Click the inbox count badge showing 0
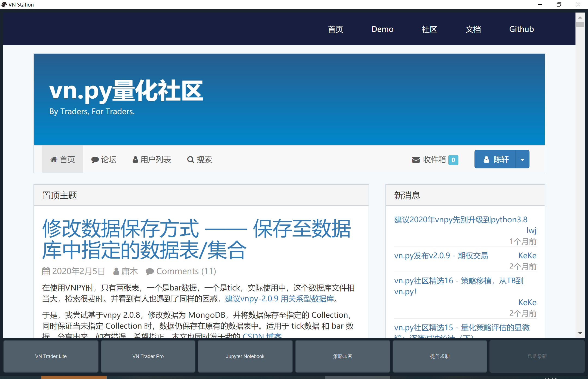 click(x=453, y=160)
